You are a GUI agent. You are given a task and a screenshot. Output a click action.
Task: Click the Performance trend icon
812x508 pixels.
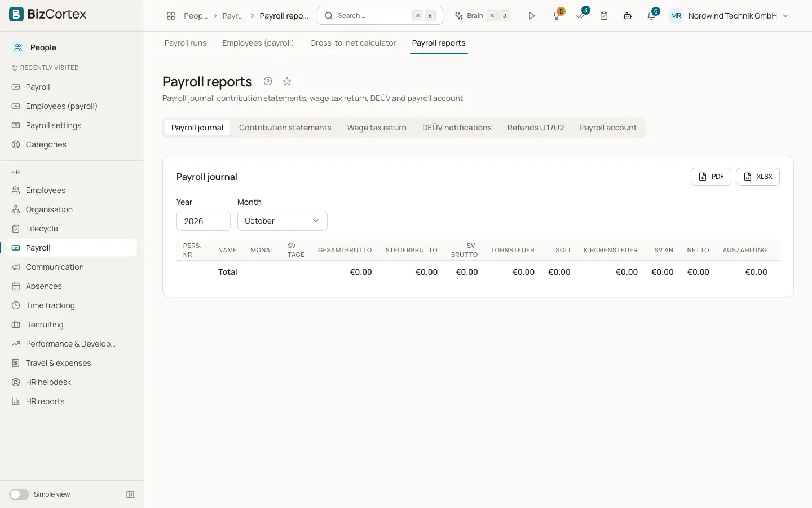click(16, 344)
